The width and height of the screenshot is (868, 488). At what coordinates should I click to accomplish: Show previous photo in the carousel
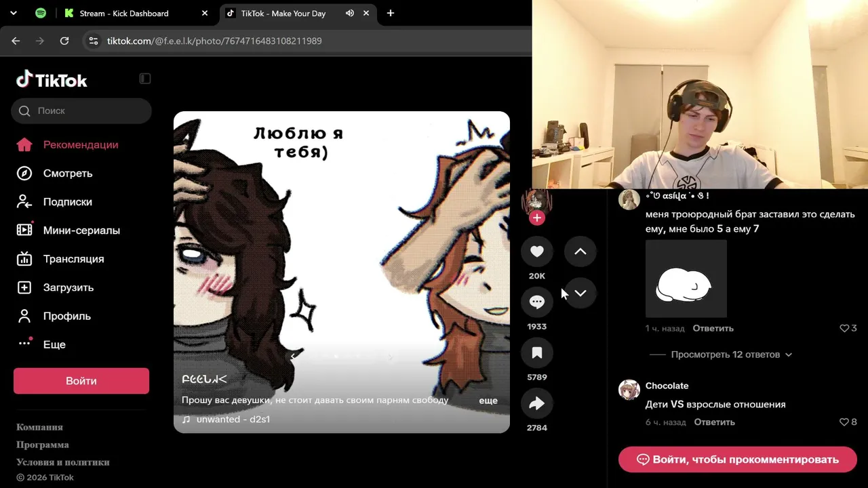293,357
